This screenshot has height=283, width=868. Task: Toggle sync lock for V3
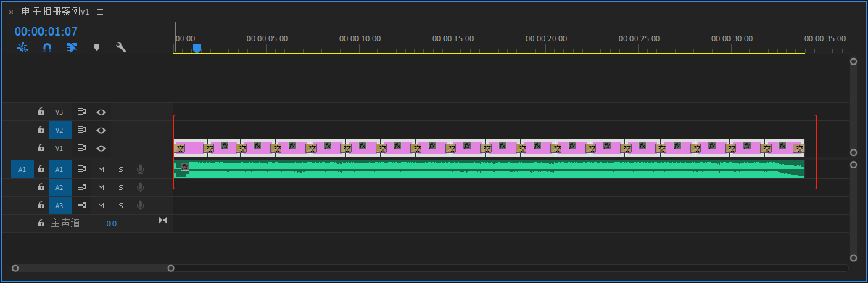tap(82, 112)
